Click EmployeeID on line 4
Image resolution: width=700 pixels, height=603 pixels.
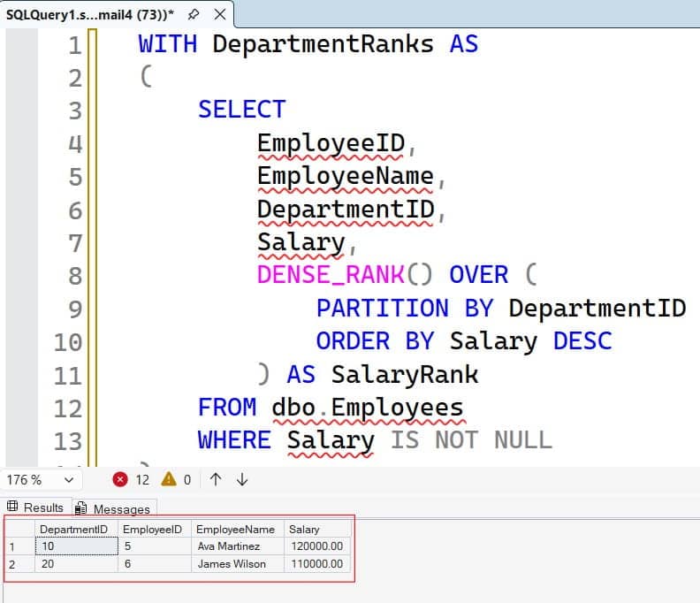[331, 143]
